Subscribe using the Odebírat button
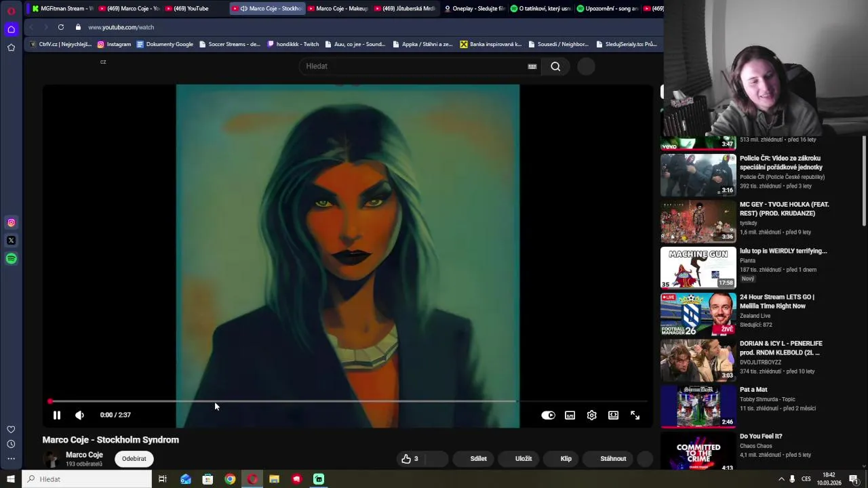This screenshot has width=868, height=488. click(134, 459)
